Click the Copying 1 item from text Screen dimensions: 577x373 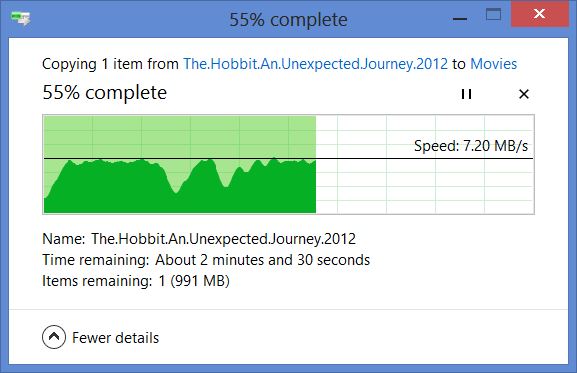[x=110, y=64]
